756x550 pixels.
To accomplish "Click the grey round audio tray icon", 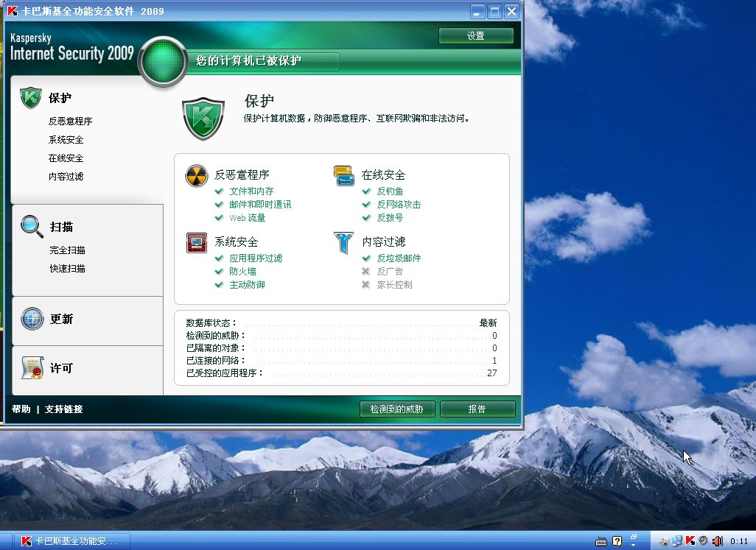I will click(x=704, y=541).
